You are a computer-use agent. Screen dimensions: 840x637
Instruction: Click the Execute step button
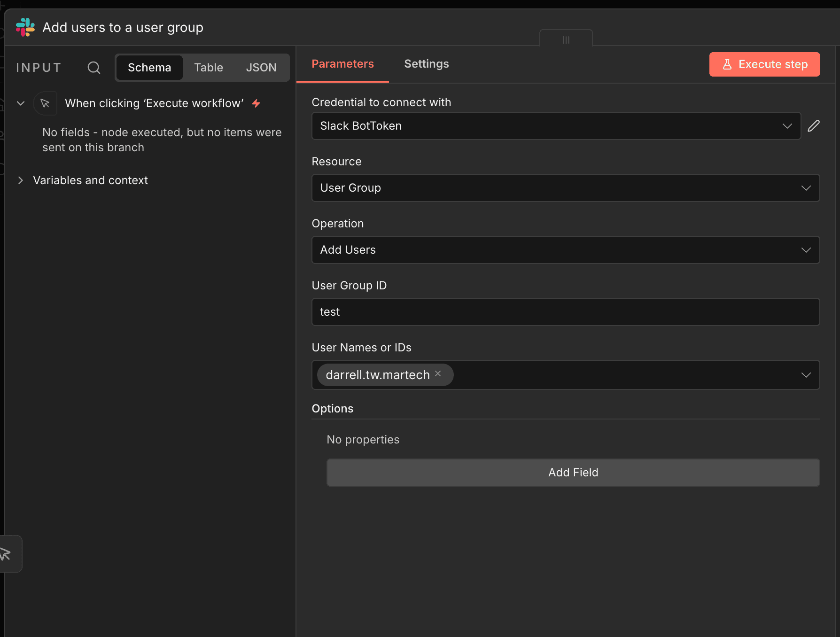[x=764, y=64]
